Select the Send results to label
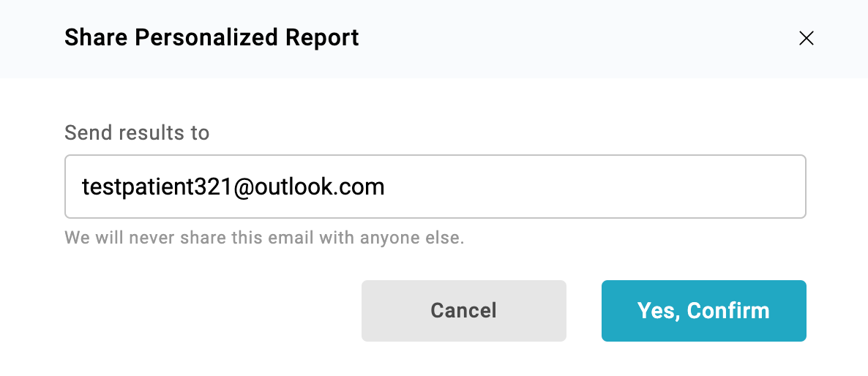This screenshot has height=376, width=868. point(138,132)
